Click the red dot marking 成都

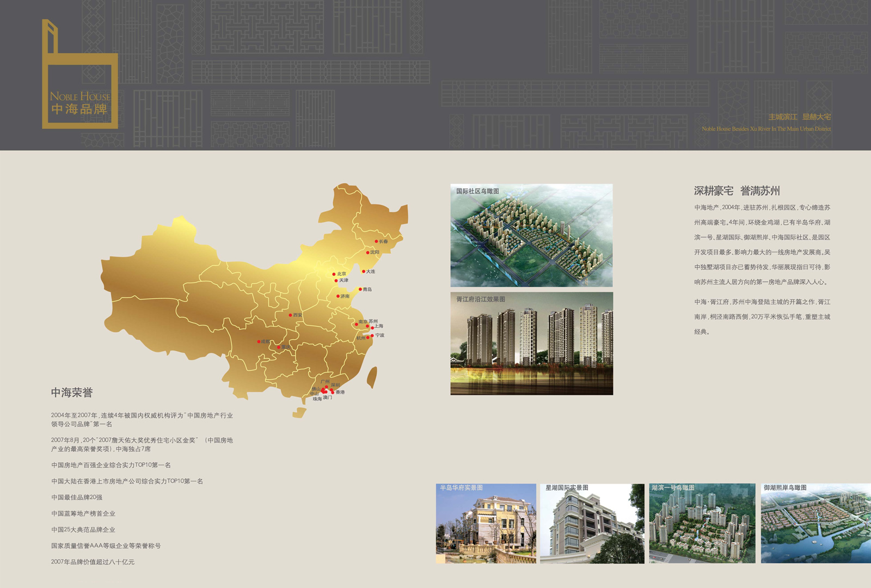(x=259, y=341)
